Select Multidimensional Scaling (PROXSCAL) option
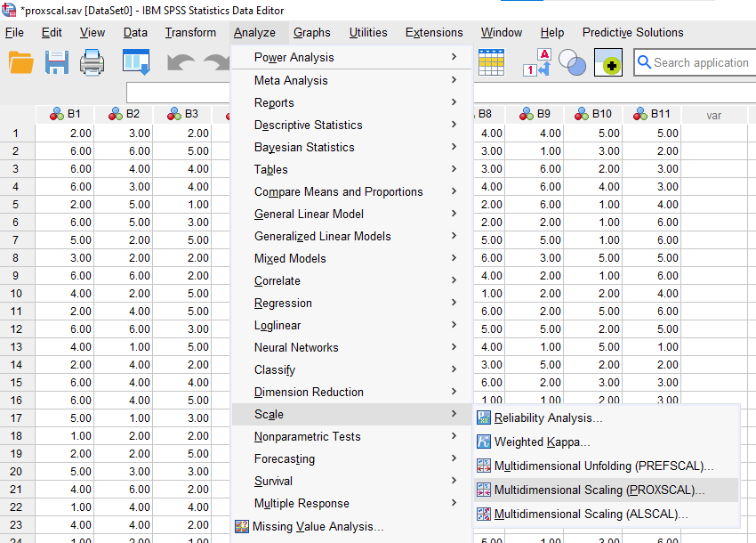 599,490
